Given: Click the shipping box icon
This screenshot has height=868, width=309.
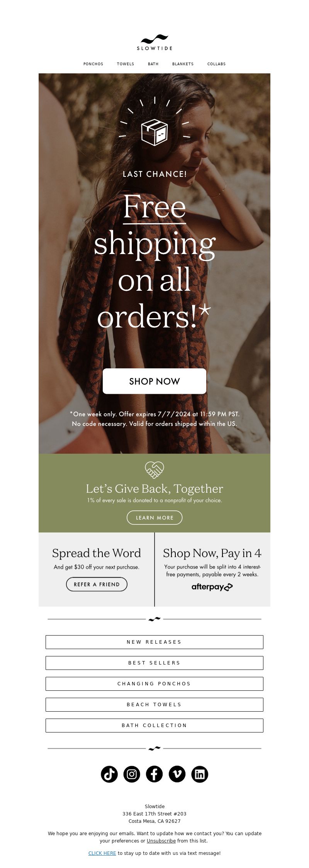Looking at the screenshot, I should click(154, 132).
